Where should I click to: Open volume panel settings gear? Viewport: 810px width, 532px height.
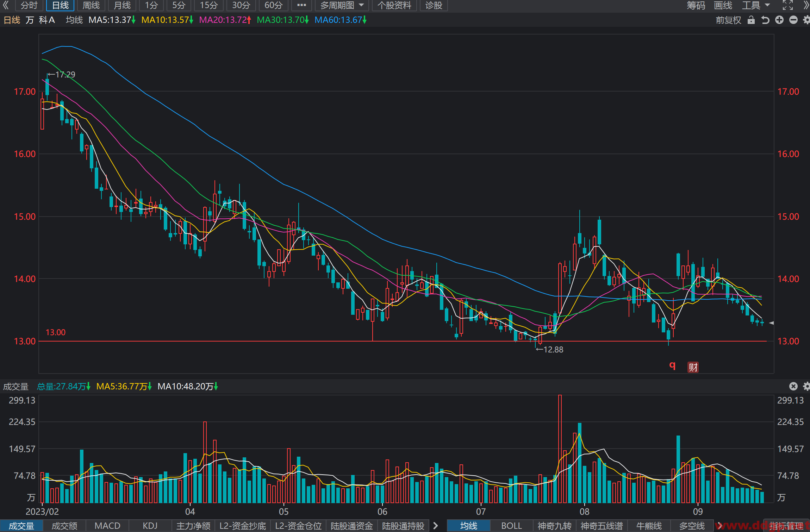(x=806, y=386)
